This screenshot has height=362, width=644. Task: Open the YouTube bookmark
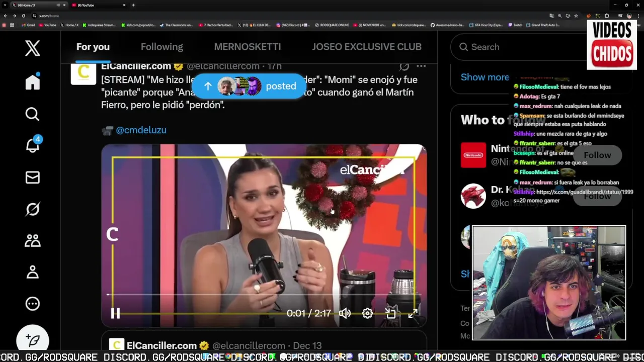coord(47,25)
